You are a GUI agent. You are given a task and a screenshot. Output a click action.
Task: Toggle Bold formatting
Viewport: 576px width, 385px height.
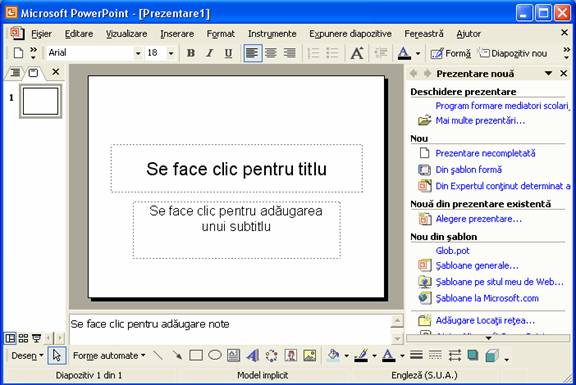tap(191, 53)
